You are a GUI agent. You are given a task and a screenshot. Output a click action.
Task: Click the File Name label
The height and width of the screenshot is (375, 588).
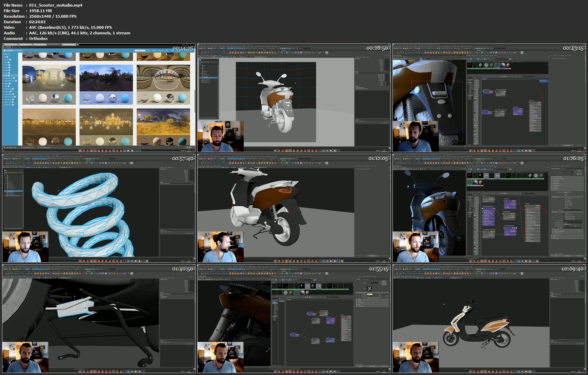(x=13, y=5)
